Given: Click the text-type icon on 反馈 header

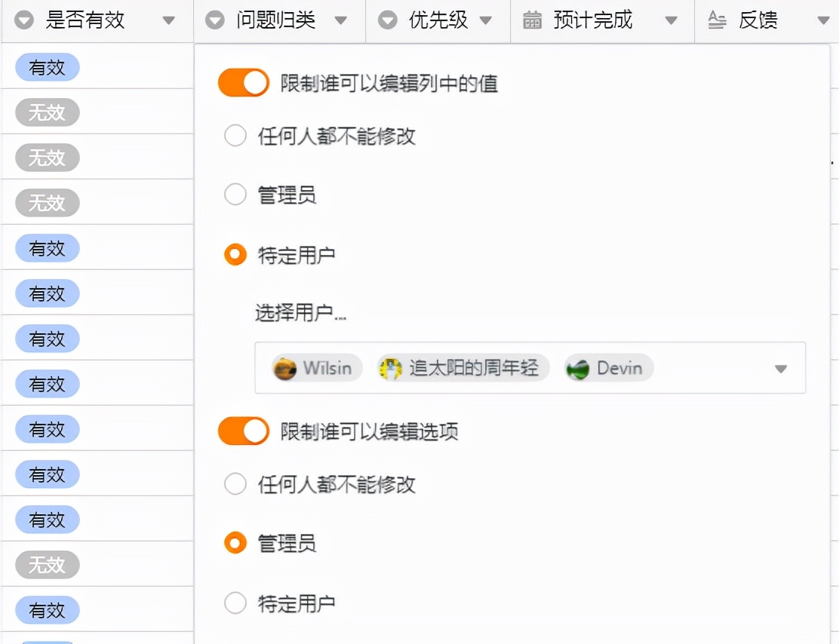Looking at the screenshot, I should click(x=717, y=20).
